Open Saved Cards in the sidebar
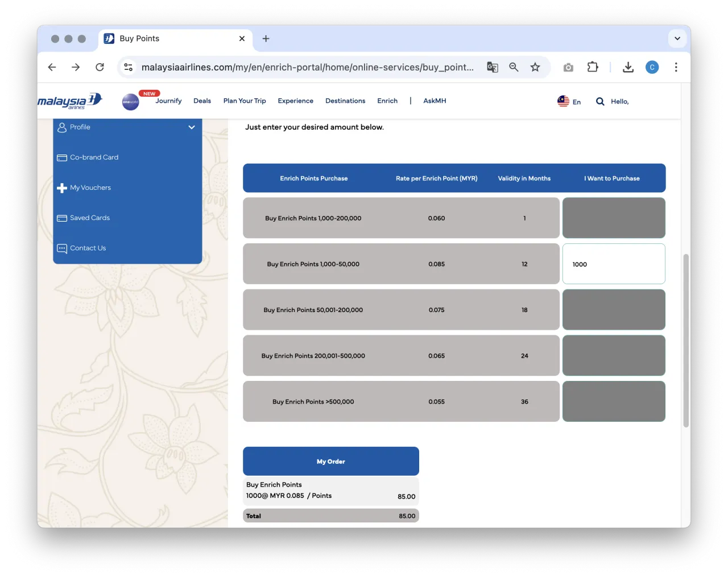The image size is (728, 577). [90, 218]
